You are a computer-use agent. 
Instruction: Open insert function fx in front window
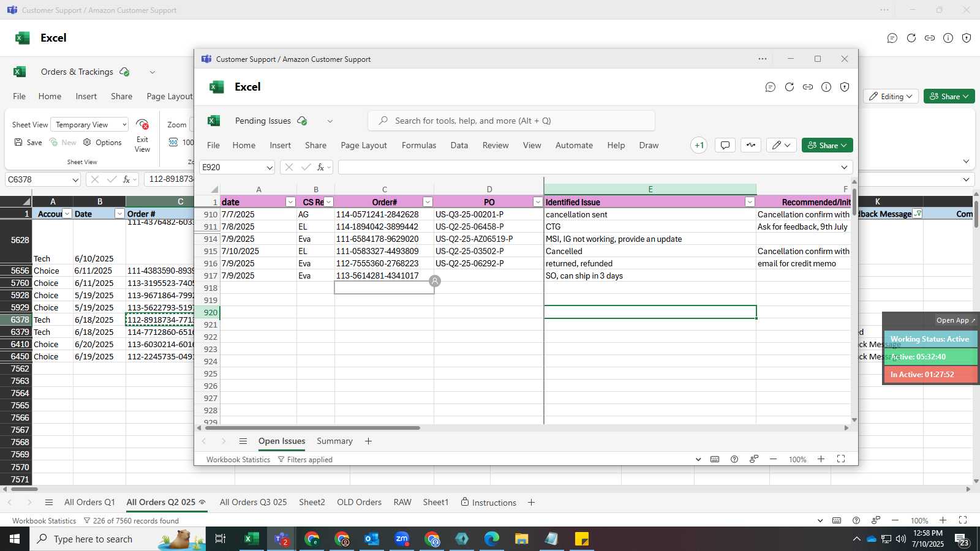320,167
